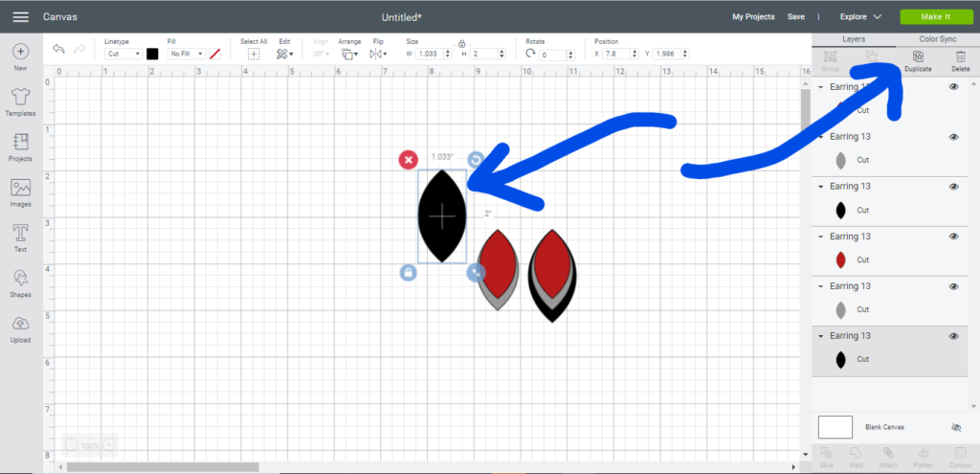
Task: Click the Rotate icon in toolbar
Action: (x=530, y=54)
